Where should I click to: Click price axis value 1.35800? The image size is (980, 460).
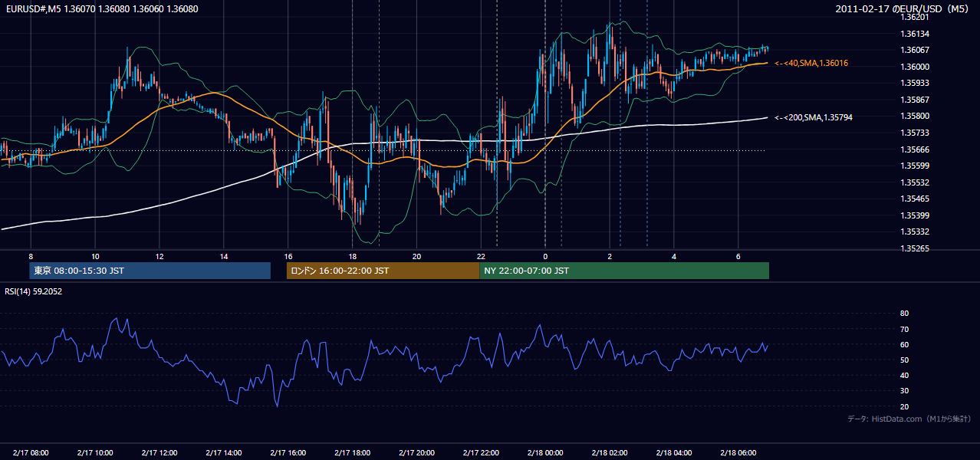[915, 116]
